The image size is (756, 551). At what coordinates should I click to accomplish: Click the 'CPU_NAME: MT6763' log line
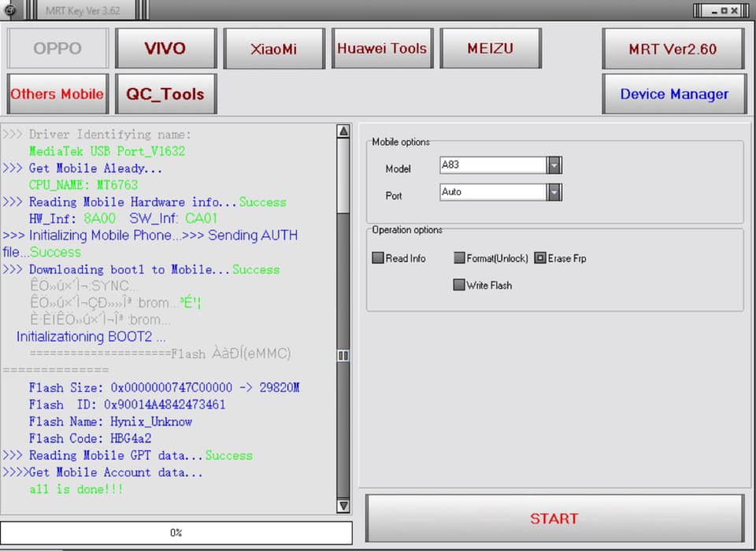point(83,185)
